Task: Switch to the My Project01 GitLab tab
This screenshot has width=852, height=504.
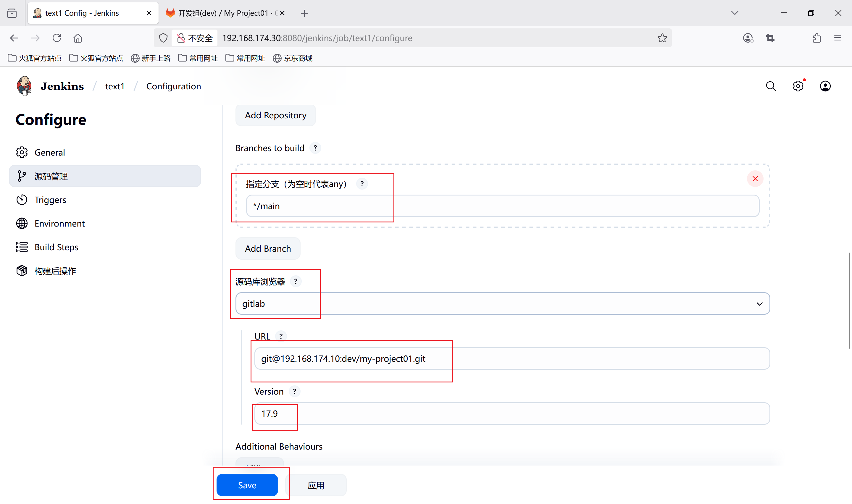Action: [224, 13]
